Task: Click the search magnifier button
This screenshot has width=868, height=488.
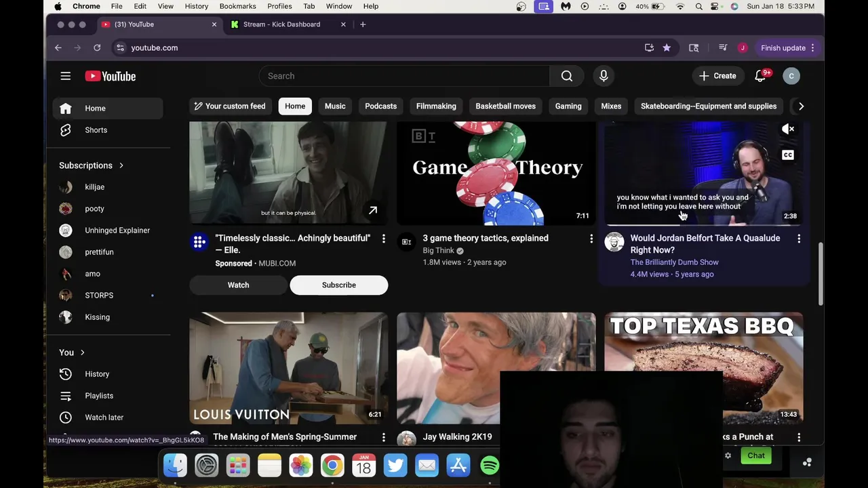Action: point(567,76)
